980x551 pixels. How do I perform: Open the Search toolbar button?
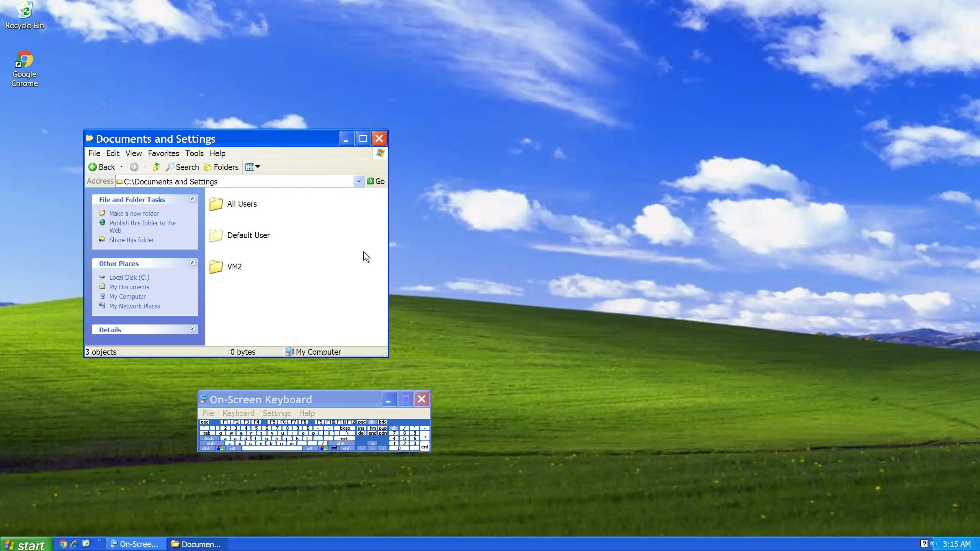[183, 167]
